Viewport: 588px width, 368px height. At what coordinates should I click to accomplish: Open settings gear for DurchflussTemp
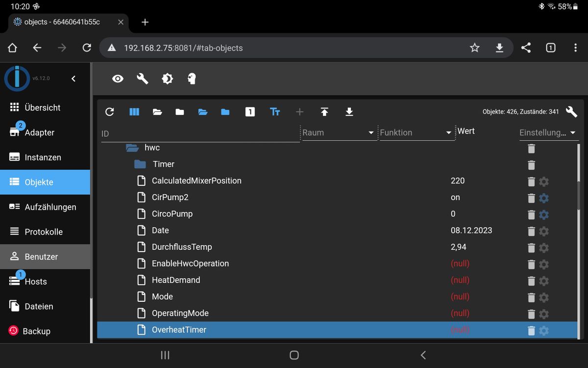[x=543, y=248]
